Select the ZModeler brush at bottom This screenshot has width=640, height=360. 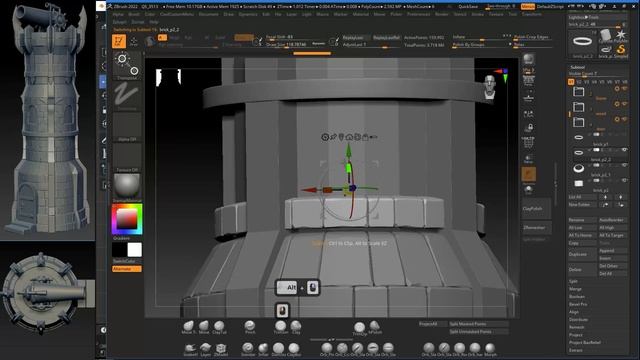tap(221, 349)
